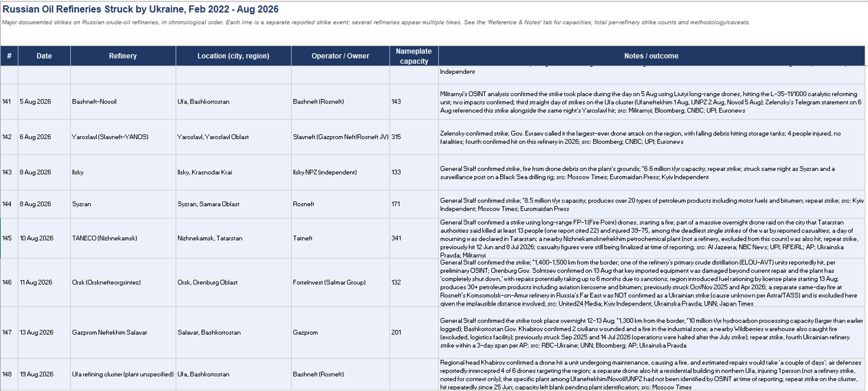868x391 pixels.
Task: Select the 'Date' column header
Action: [44, 56]
